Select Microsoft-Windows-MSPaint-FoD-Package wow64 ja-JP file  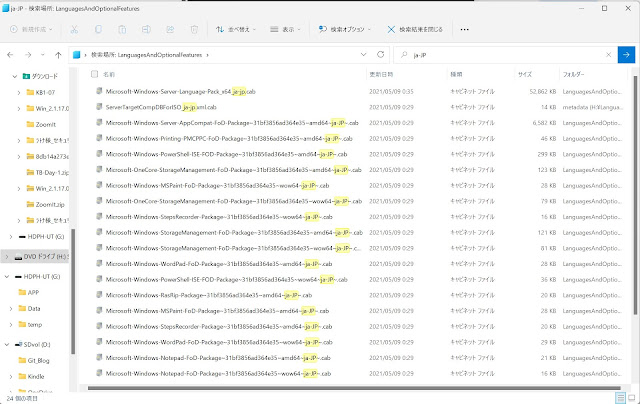point(217,185)
